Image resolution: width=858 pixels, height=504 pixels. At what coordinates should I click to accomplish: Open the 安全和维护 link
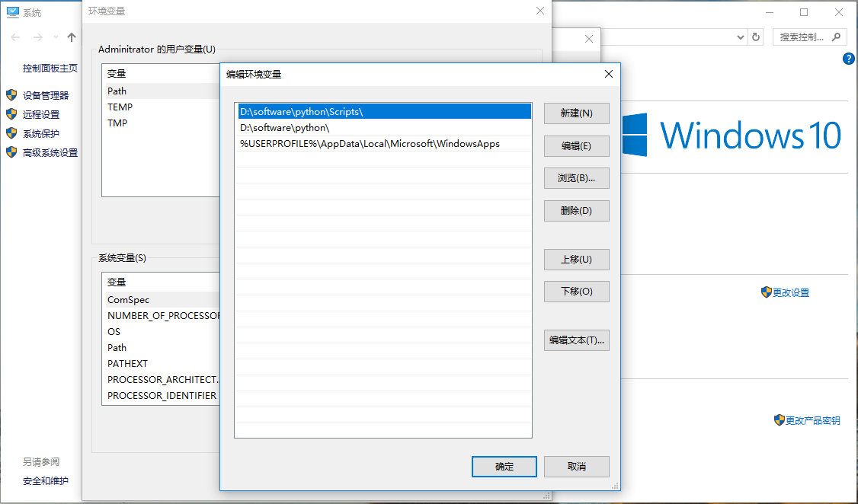click(x=46, y=481)
